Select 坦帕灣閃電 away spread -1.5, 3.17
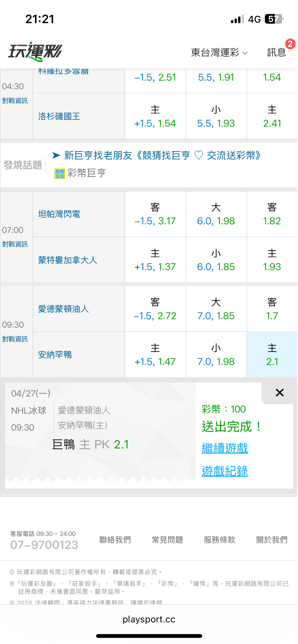Screen dimensions: 298x644 pos(155,214)
